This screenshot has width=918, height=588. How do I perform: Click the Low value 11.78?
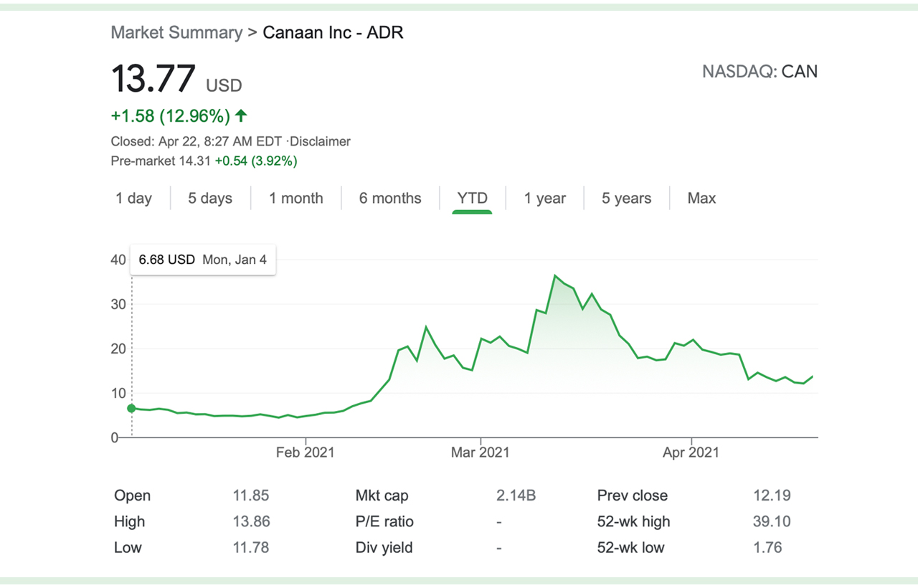(x=251, y=548)
